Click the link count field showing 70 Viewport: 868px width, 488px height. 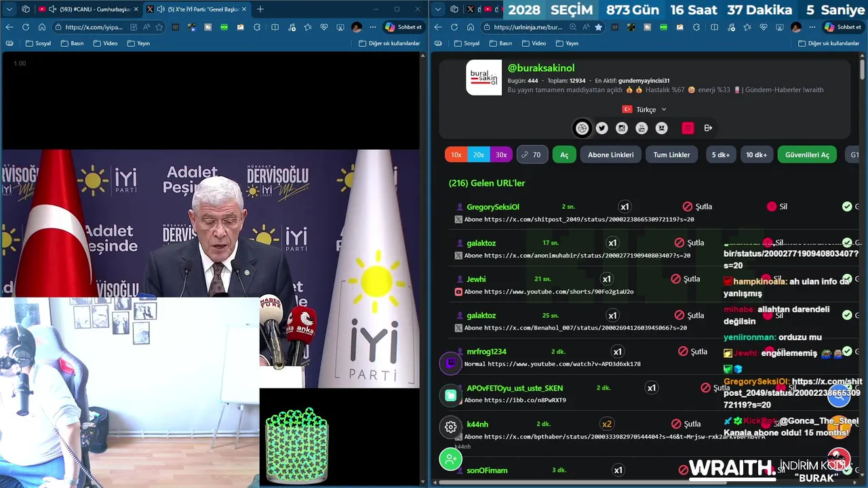click(x=532, y=155)
